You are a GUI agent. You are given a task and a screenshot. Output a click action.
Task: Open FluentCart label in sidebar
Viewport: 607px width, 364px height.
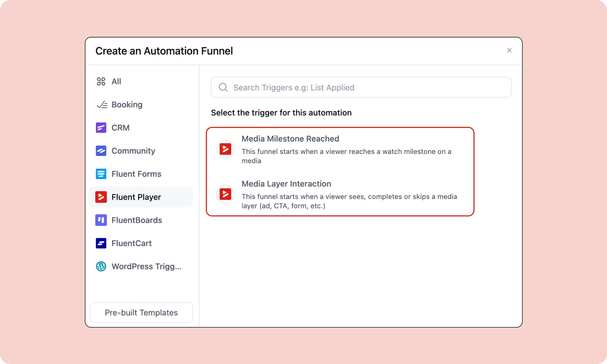tap(132, 243)
